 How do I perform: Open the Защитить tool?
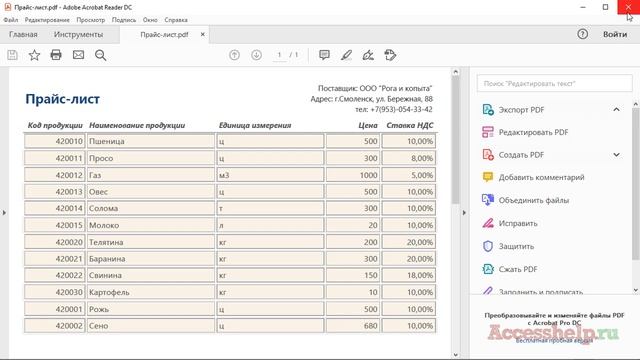(x=508, y=246)
